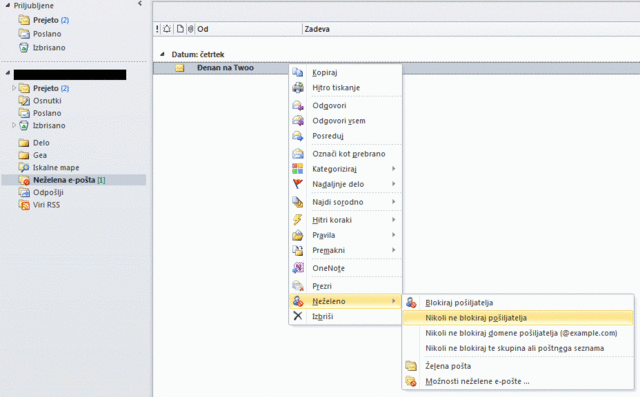The image size is (640, 397).
Task: Click the Hitro tiskanje printer icon
Action: tap(298, 87)
